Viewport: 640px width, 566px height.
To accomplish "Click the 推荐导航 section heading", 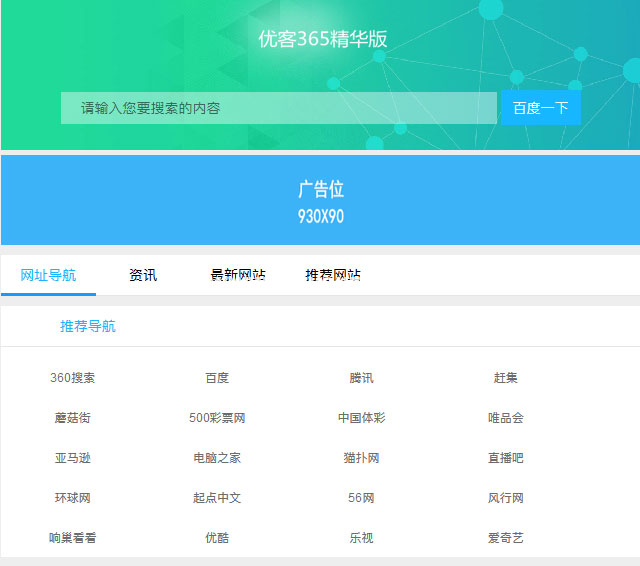I will coord(88,326).
